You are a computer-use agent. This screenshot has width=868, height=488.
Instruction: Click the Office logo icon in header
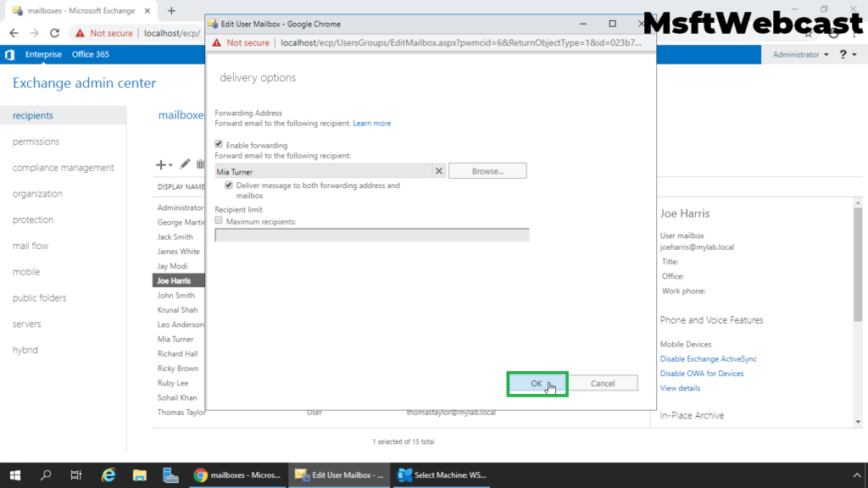(9, 55)
